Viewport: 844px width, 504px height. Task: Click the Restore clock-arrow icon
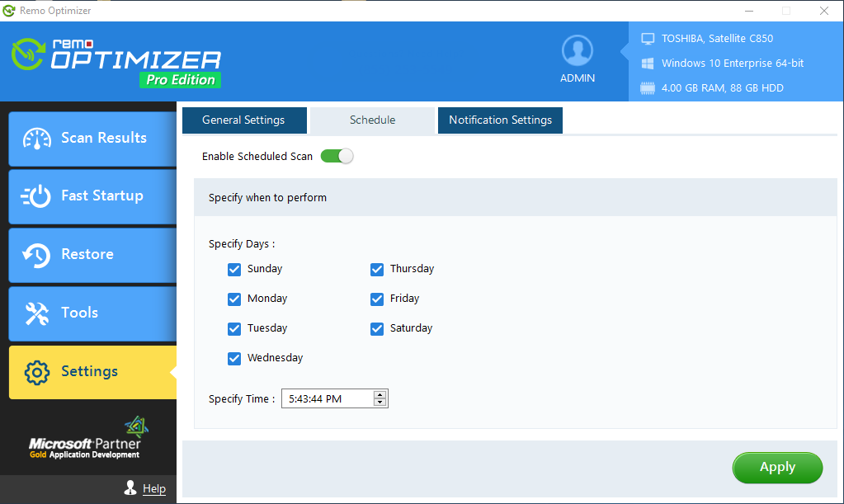pyautogui.click(x=37, y=255)
